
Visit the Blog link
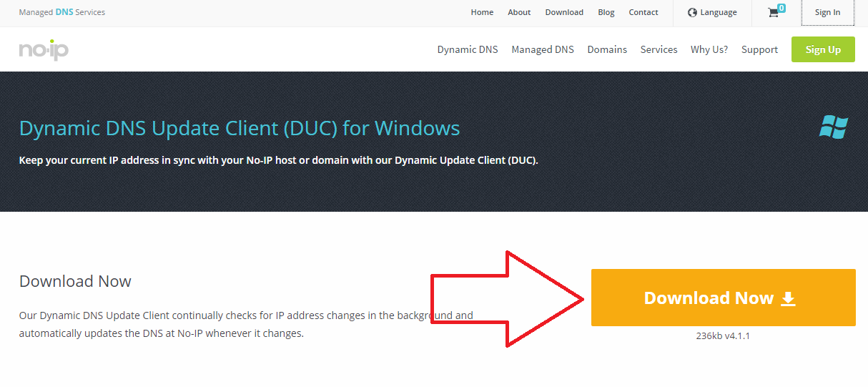pos(606,12)
